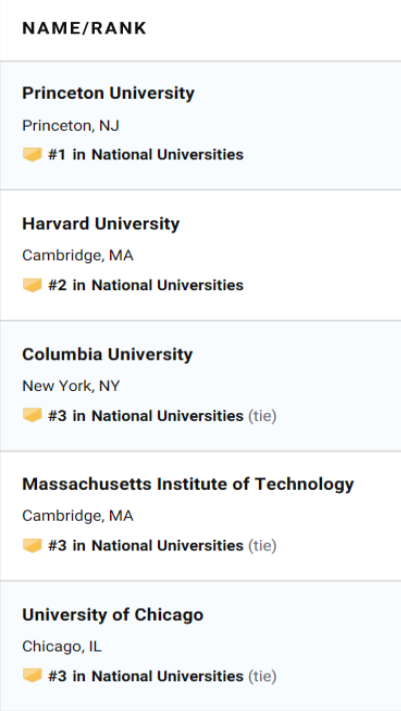Screen dimensions: 401x711
Task: Click the '(tie)' label in the University of Chicago row
Action: click(262, 677)
